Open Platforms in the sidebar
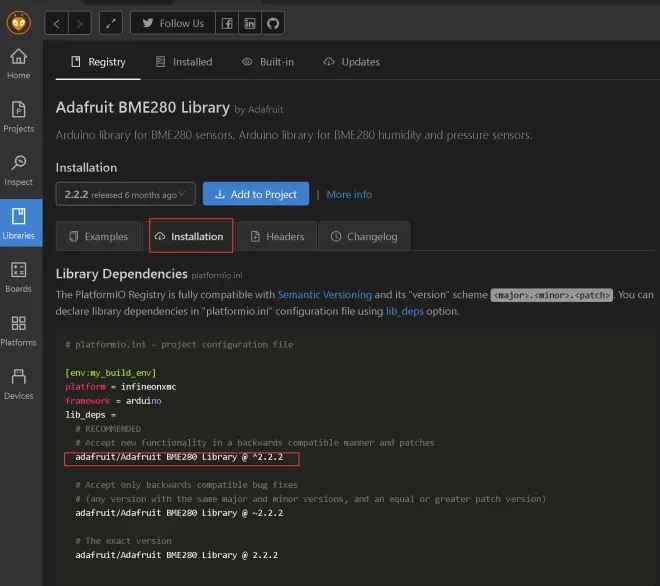Screen dimensions: 660x586 pos(19,331)
